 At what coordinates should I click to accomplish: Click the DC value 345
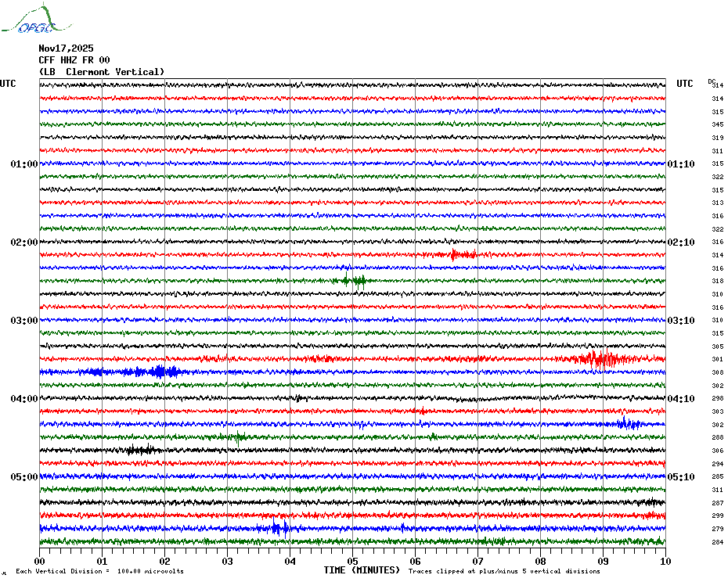(x=718, y=125)
